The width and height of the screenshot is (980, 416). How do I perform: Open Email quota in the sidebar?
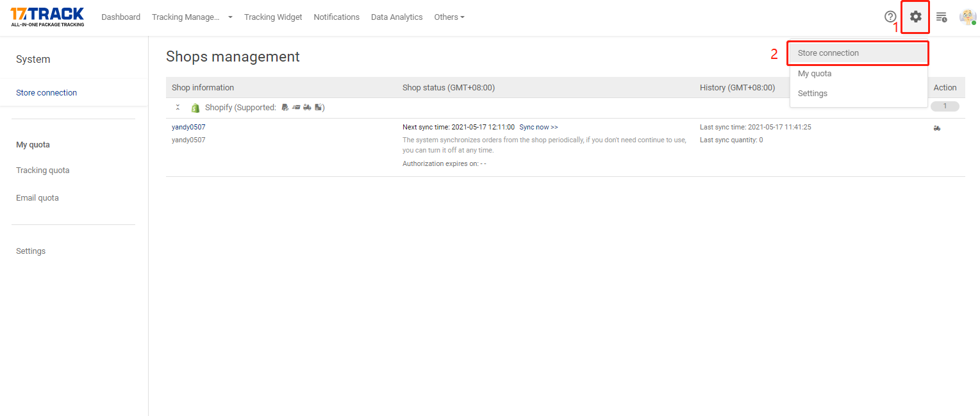tap(37, 198)
